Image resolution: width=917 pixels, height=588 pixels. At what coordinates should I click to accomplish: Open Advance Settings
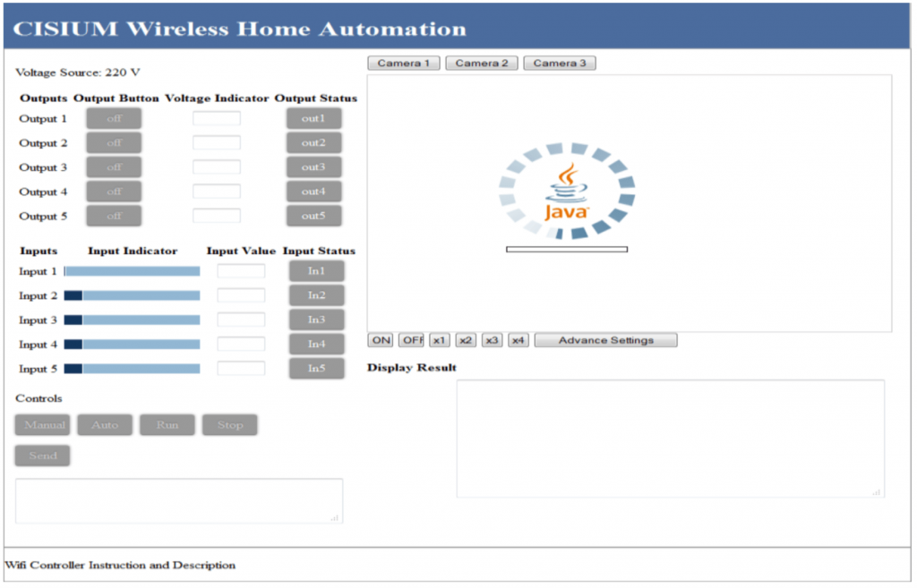(606, 340)
